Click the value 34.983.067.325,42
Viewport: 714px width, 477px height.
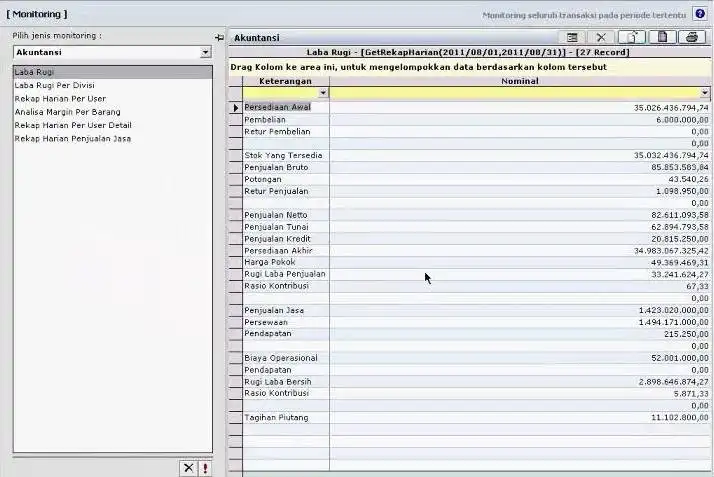pos(671,251)
